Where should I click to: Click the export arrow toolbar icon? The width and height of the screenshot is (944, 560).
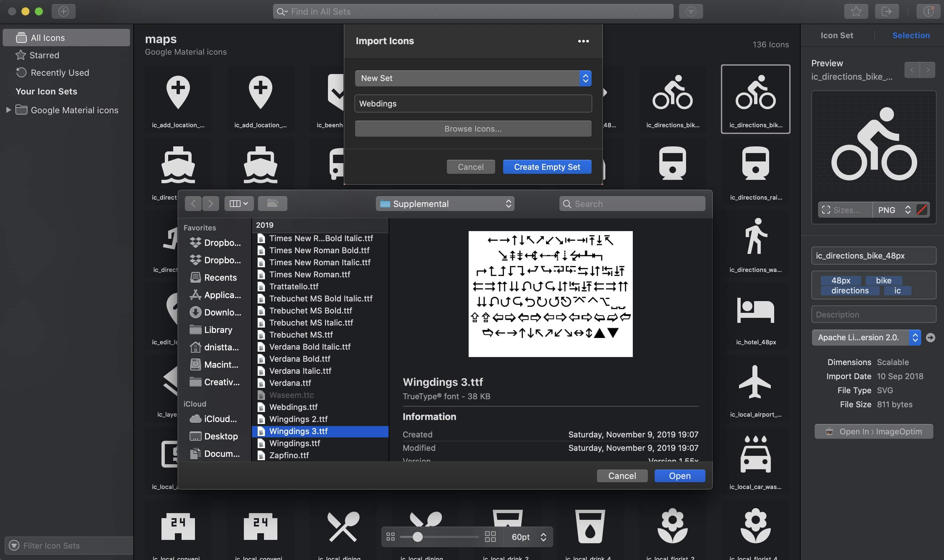coord(886,11)
